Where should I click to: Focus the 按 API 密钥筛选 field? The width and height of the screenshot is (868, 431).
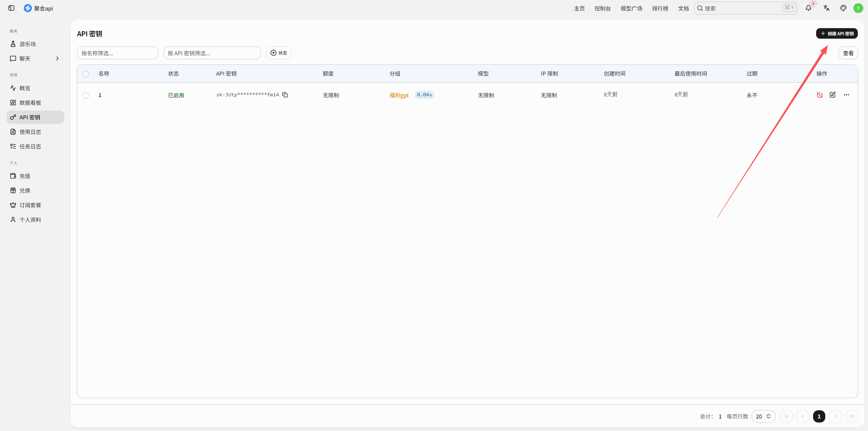(x=212, y=53)
